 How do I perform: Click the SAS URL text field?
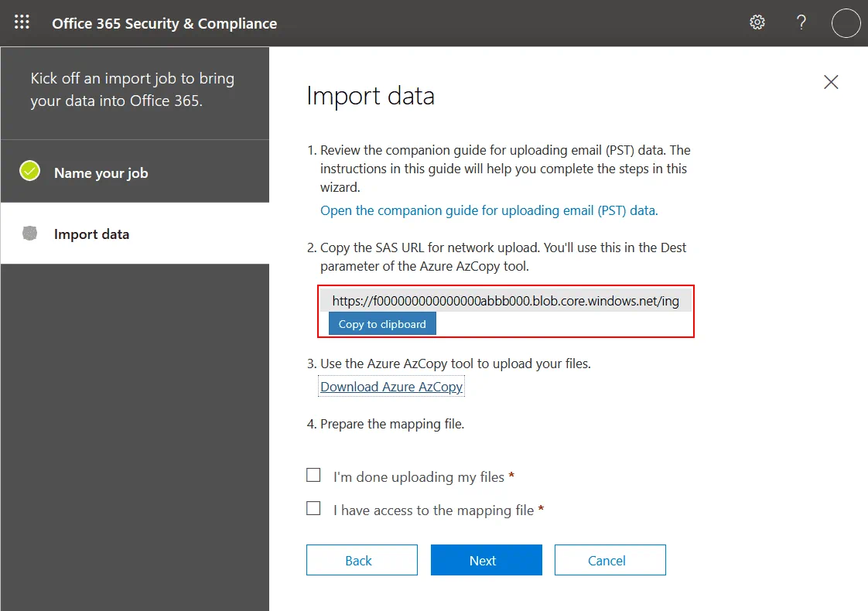click(505, 302)
